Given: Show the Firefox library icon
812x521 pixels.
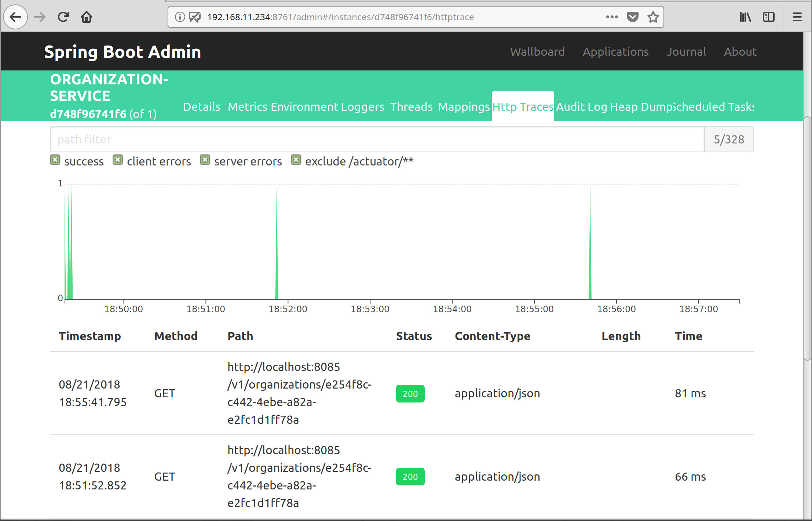Looking at the screenshot, I should click(745, 17).
